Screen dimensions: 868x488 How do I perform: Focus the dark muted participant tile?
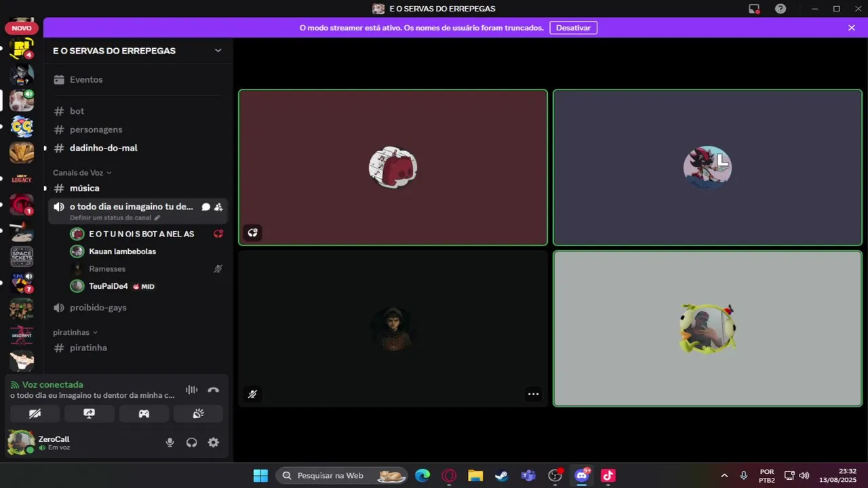click(x=393, y=329)
